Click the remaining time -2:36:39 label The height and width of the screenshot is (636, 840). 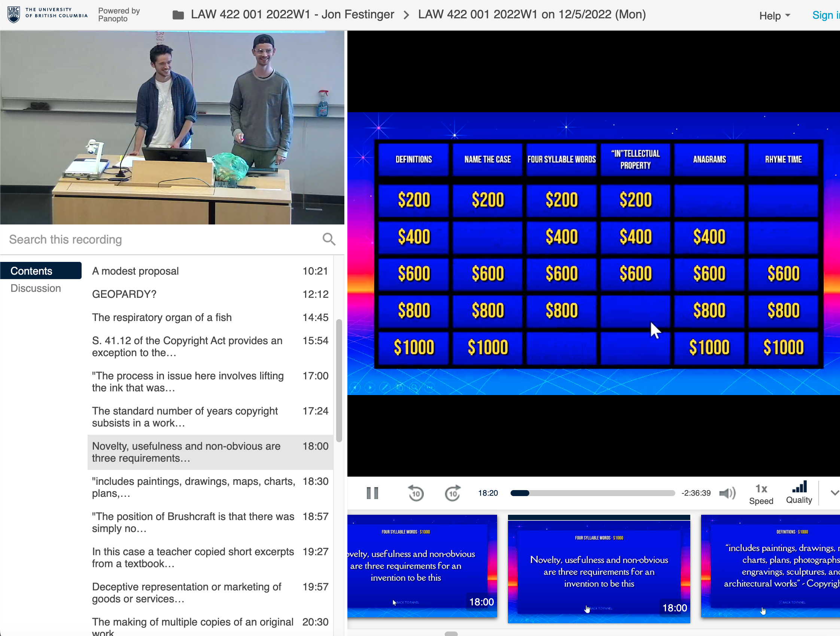(x=696, y=493)
